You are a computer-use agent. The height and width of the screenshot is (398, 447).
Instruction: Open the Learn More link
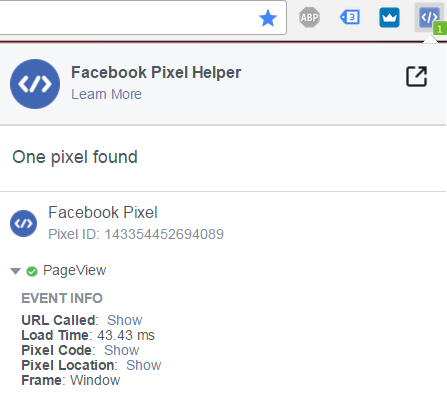[x=106, y=94]
